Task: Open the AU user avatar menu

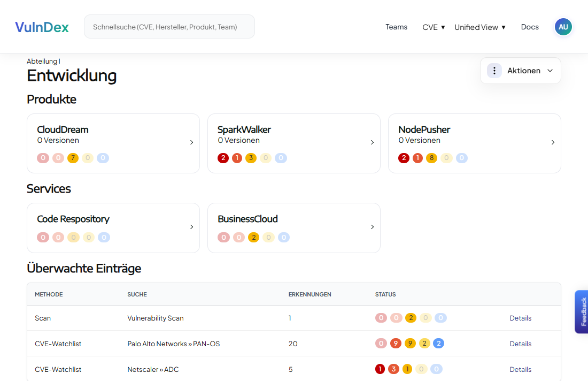Action: click(x=563, y=27)
